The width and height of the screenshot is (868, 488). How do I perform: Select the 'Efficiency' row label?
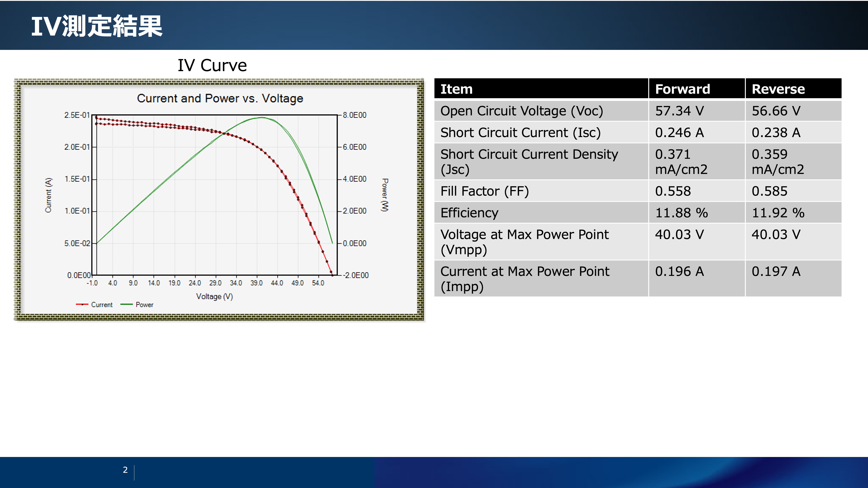coord(541,213)
